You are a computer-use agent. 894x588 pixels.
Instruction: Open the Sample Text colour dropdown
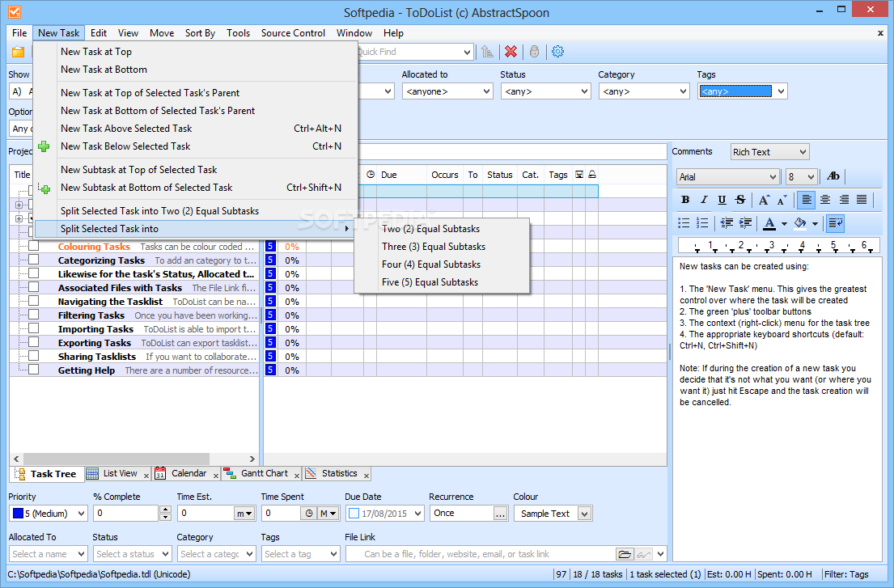pyautogui.click(x=584, y=514)
